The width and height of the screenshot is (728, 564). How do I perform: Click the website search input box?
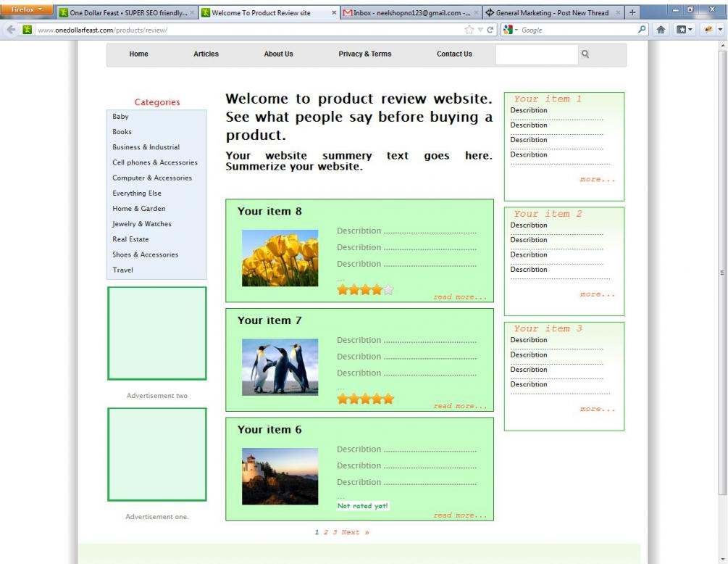click(x=537, y=54)
